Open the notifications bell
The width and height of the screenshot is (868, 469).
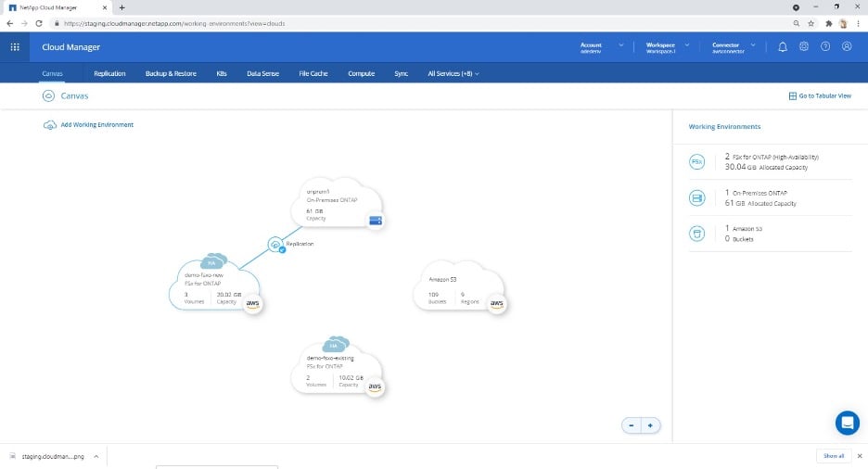click(783, 47)
